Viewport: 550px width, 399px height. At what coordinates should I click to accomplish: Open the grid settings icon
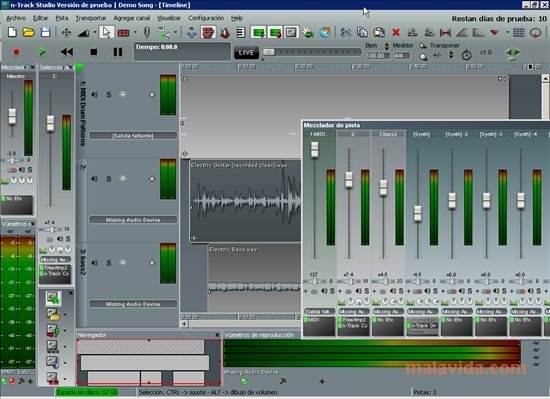coord(519,33)
